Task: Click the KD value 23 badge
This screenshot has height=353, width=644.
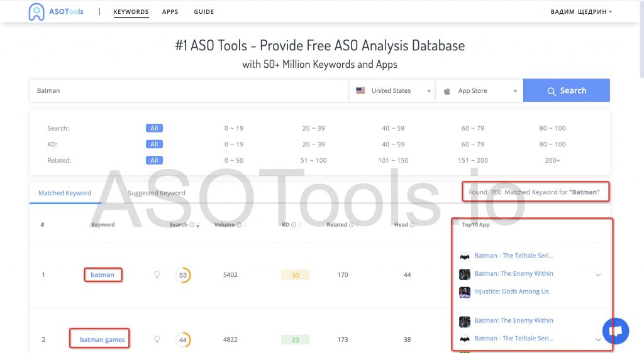Action: pos(296,340)
